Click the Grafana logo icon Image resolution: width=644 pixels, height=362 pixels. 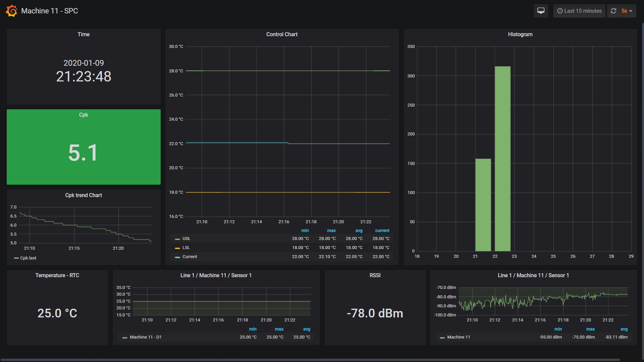[11, 11]
